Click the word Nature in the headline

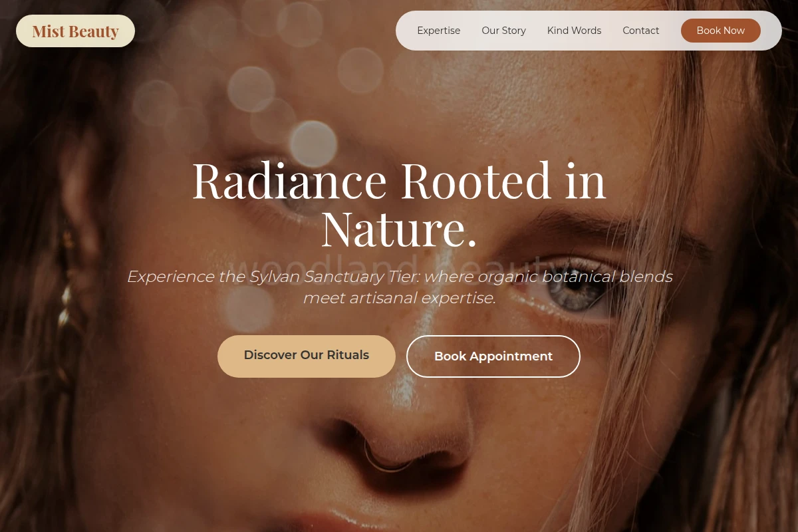399,229
